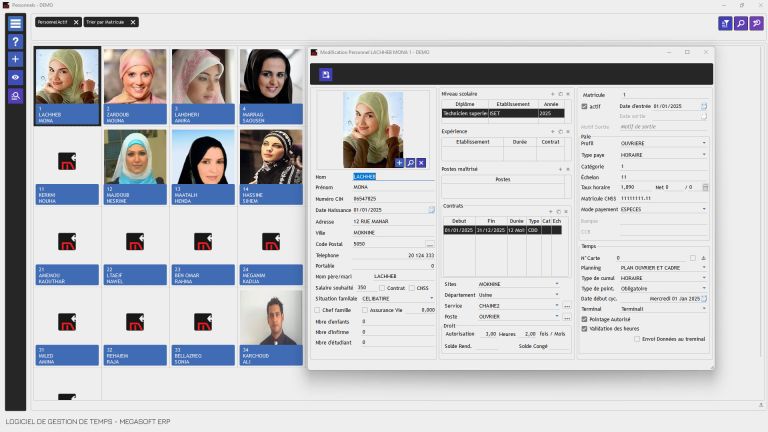The height and width of the screenshot is (432, 768).
Task: Click the save icon in modification dialog
Action: pos(326,74)
